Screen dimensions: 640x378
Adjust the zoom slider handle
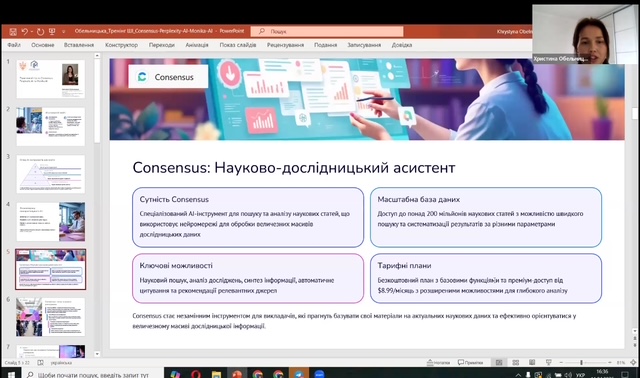tap(581, 362)
